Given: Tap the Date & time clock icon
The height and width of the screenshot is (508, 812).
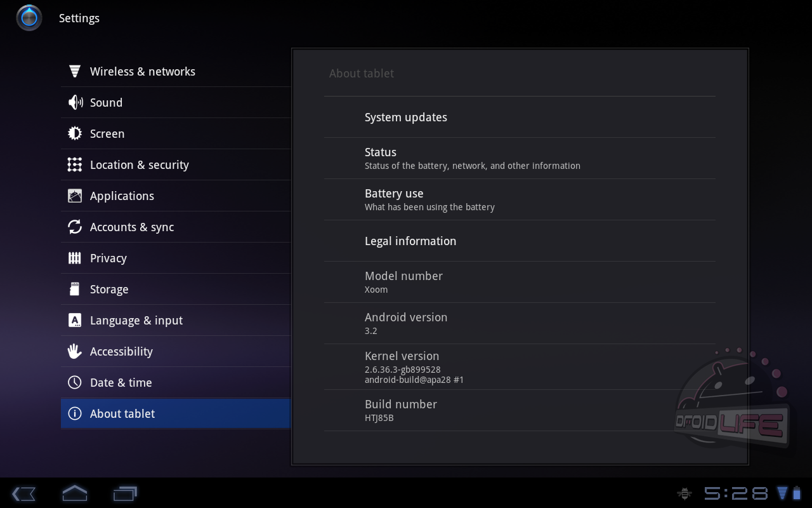Looking at the screenshot, I should point(75,382).
